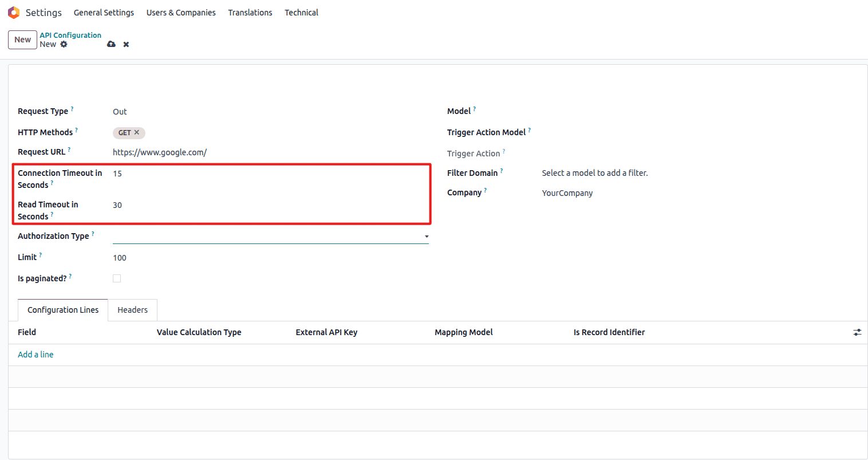The height and width of the screenshot is (460, 868).
Task: Open column options adjust icon in table
Action: (857, 332)
